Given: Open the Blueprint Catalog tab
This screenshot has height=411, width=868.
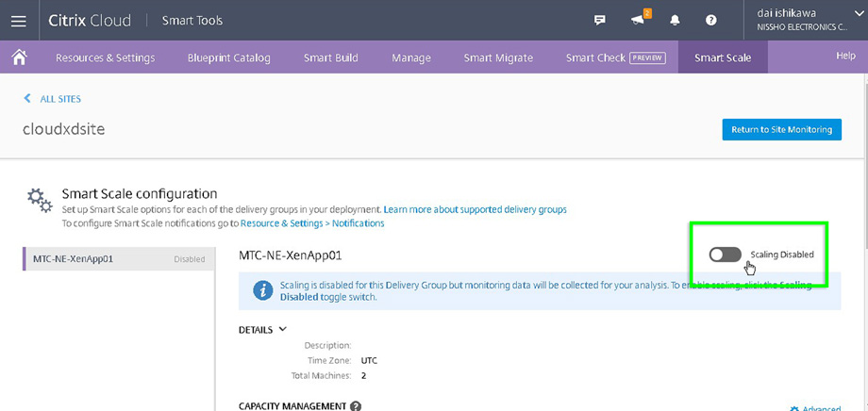Looking at the screenshot, I should 228,58.
